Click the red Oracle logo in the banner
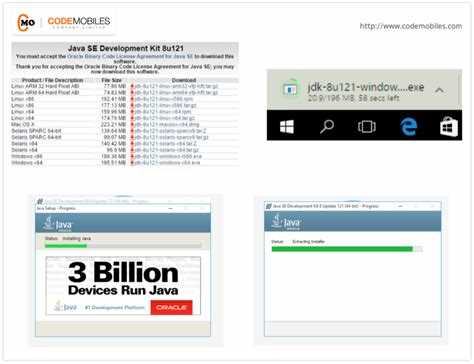Viewport: 474px width, 364px height. 171,307
